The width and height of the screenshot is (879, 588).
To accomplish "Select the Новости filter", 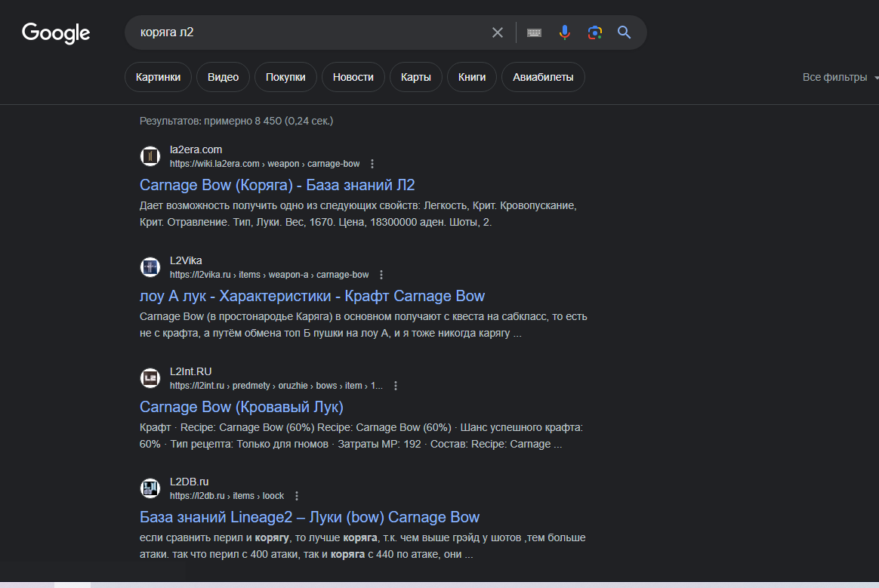I will point(353,77).
